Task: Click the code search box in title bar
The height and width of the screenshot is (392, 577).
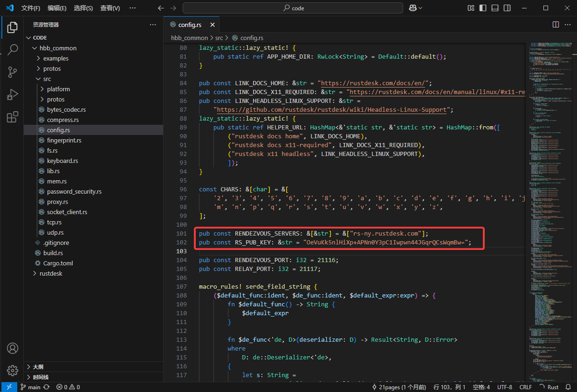Action: pyautogui.click(x=293, y=8)
